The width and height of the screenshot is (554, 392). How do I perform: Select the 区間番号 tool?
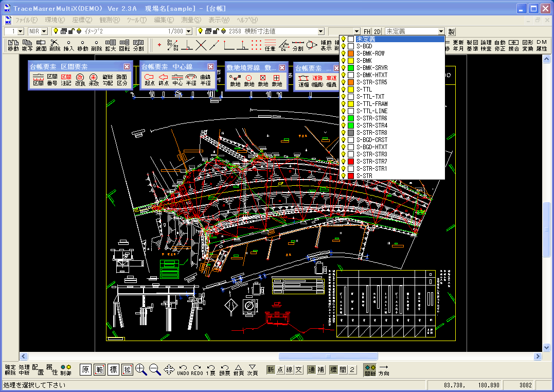[x=52, y=80]
